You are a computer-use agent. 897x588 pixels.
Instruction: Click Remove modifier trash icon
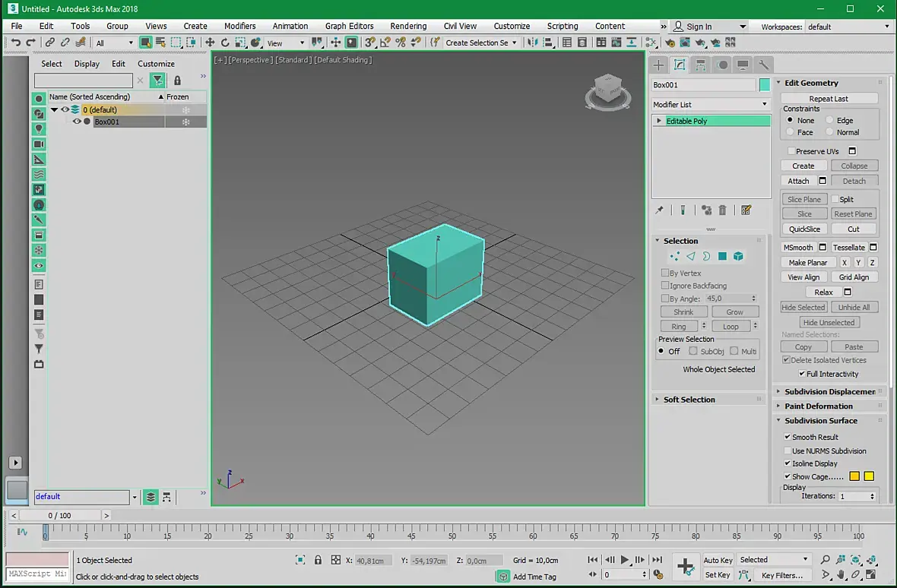723,210
